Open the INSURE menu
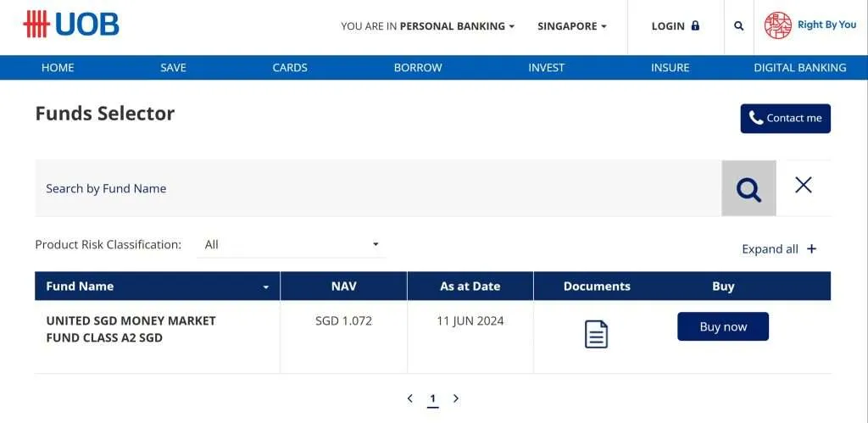Image resolution: width=868 pixels, height=423 pixels. tap(670, 68)
